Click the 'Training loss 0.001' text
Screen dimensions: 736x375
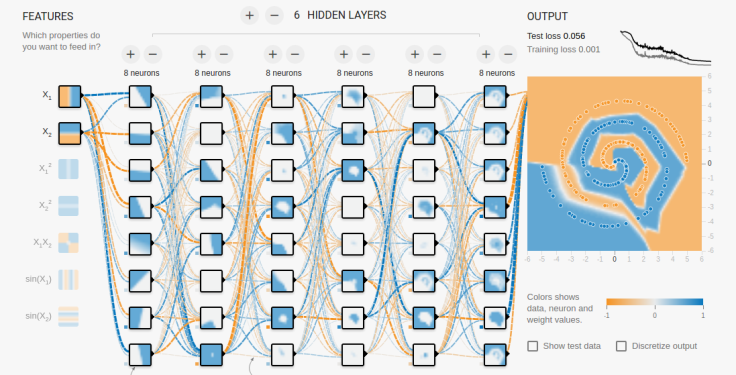(563, 49)
